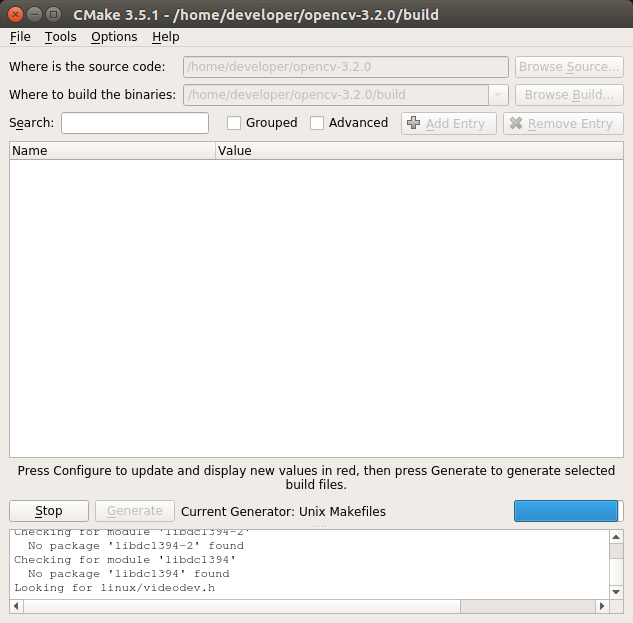Stop the configure process
This screenshot has height=623, width=633.
point(49,511)
